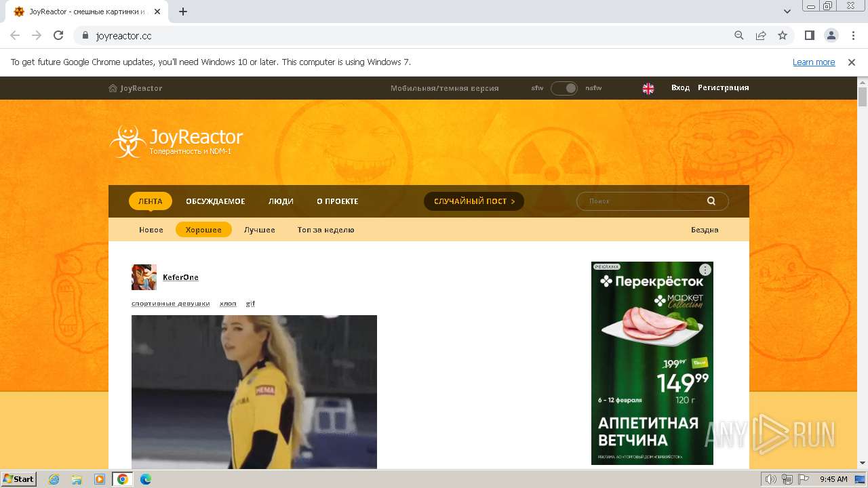Click the Регистрация link
Viewport: 868px width, 488px height.
(x=724, y=87)
